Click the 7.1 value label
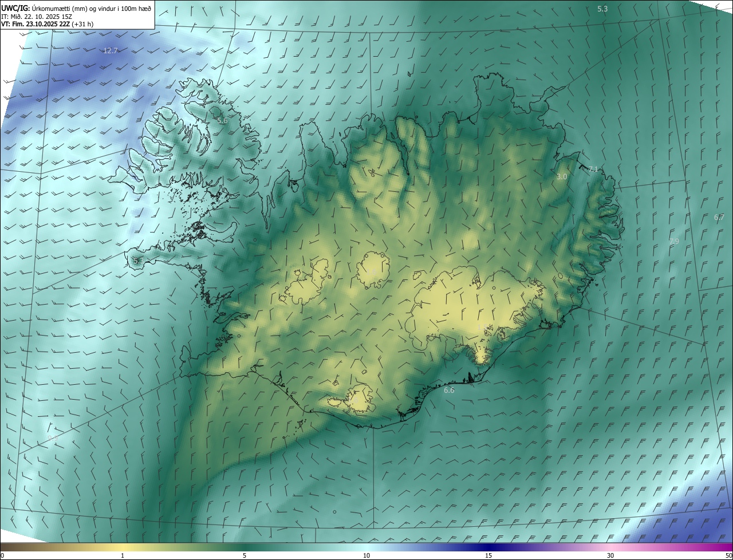The height and width of the screenshot is (560, 733). click(593, 169)
